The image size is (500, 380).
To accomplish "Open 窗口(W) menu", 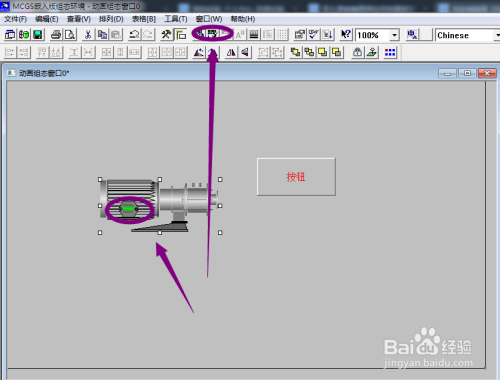I will 209,19.
